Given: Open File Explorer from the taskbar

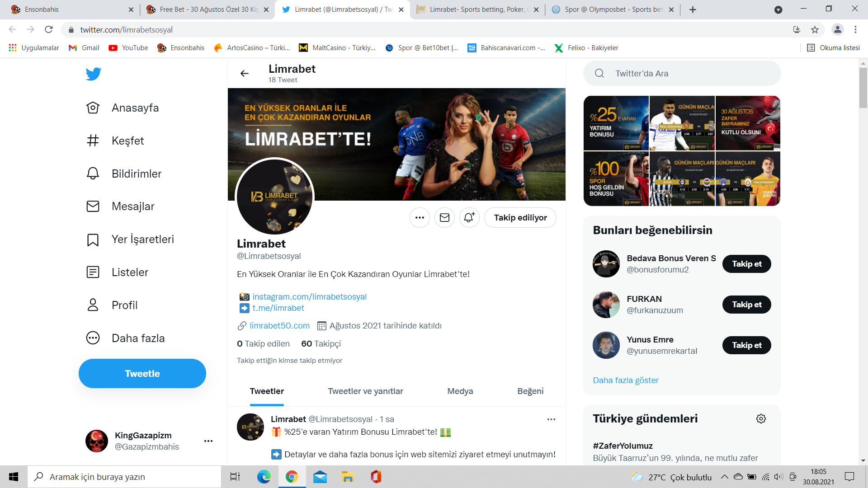Looking at the screenshot, I should (x=348, y=477).
